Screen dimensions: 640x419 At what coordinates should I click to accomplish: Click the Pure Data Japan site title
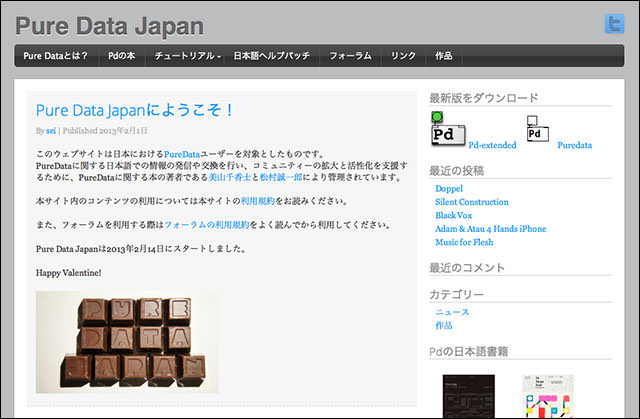[109, 26]
